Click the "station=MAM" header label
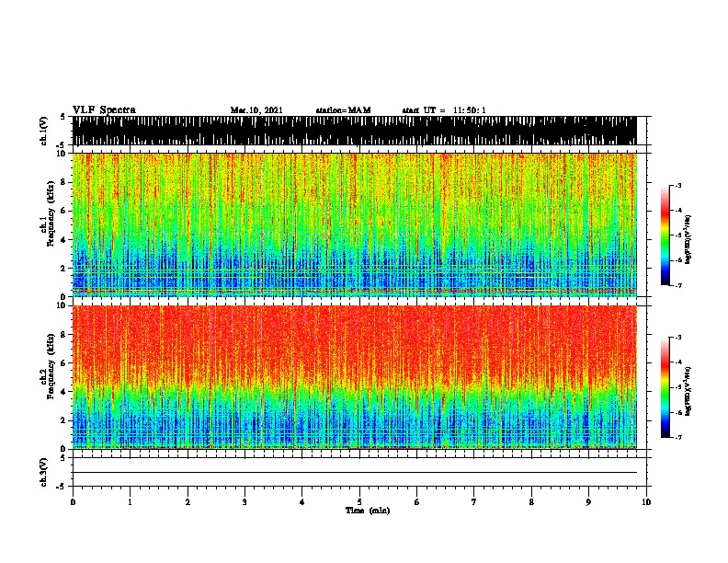The width and height of the screenshot is (728, 563). click(x=343, y=110)
